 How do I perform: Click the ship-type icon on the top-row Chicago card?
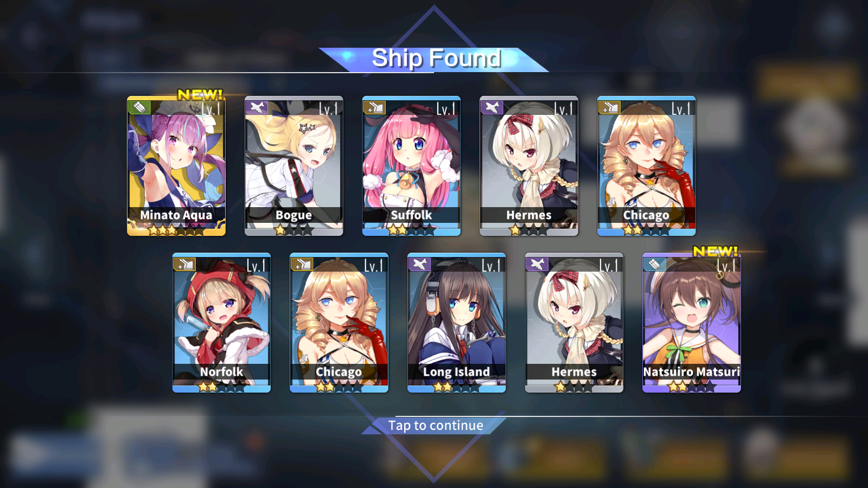[610, 107]
